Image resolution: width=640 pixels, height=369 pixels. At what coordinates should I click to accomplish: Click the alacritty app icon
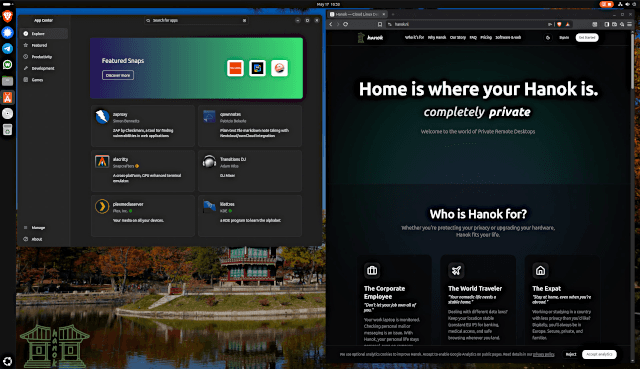coord(102,162)
